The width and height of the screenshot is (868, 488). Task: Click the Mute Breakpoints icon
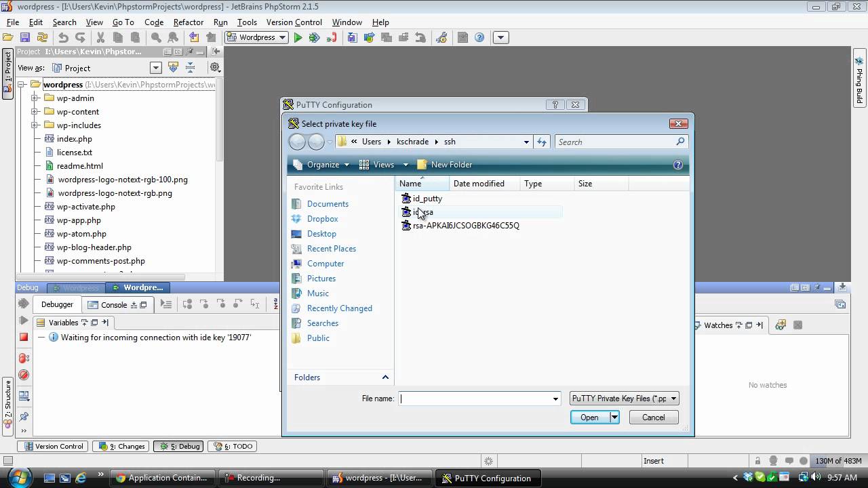(24, 375)
